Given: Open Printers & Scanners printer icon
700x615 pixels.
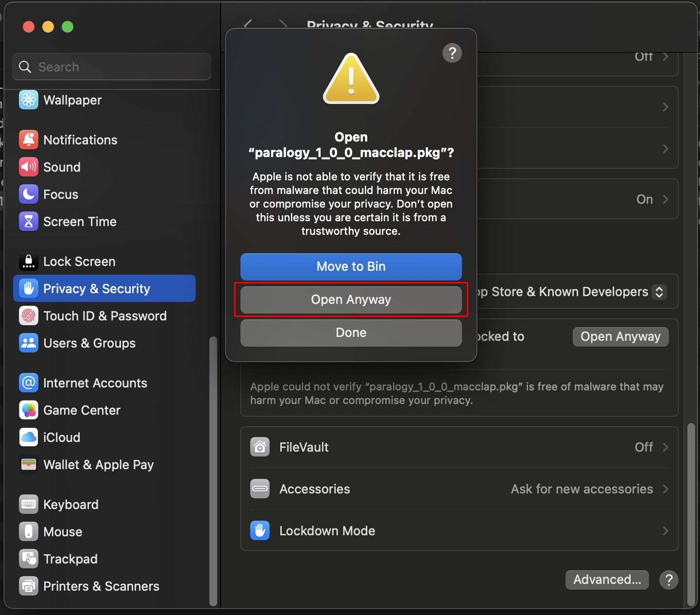Looking at the screenshot, I should click(x=29, y=586).
